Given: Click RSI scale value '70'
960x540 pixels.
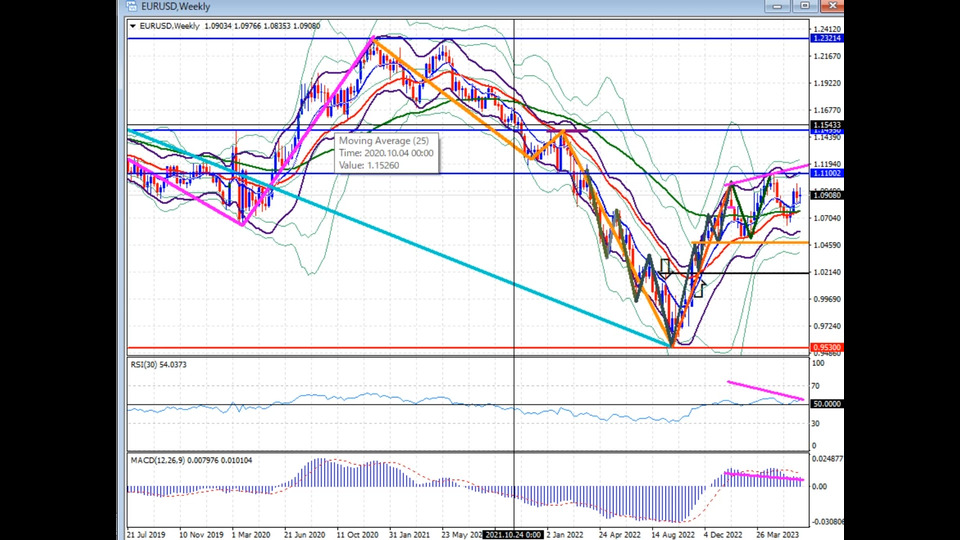Looking at the screenshot, I should point(816,386).
